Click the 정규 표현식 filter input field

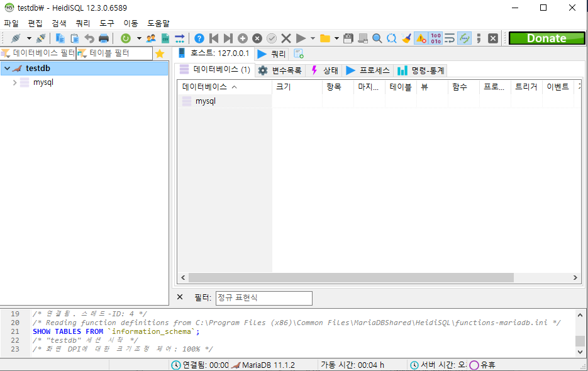point(264,298)
